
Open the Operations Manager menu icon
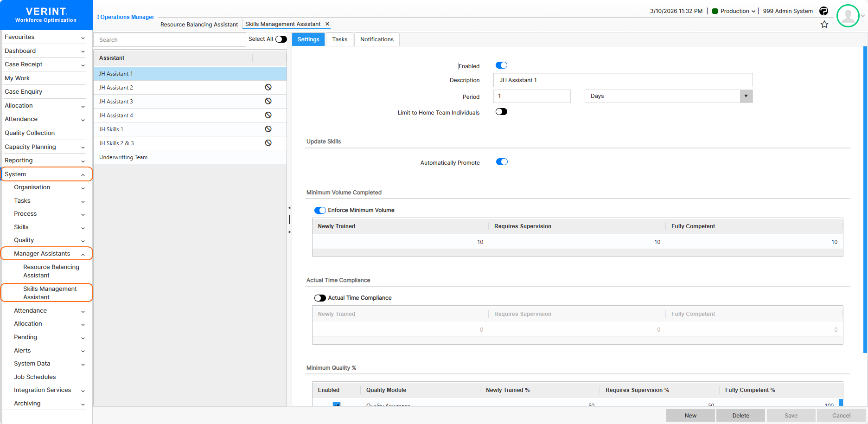click(x=98, y=17)
